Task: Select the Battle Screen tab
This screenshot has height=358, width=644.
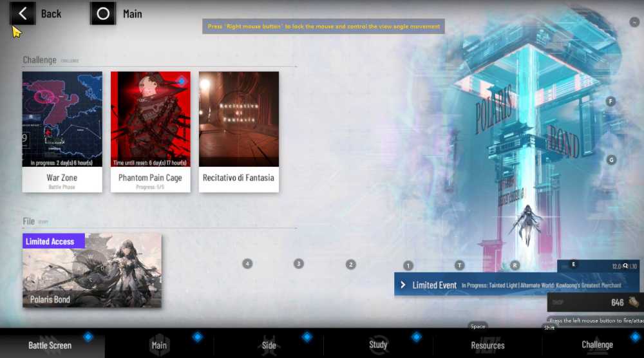Action: [52, 343]
